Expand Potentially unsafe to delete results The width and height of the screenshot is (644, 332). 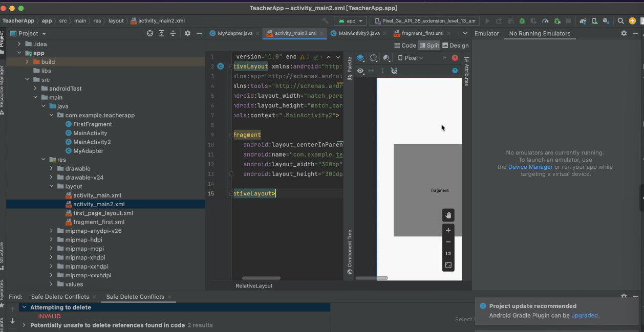tap(24, 325)
